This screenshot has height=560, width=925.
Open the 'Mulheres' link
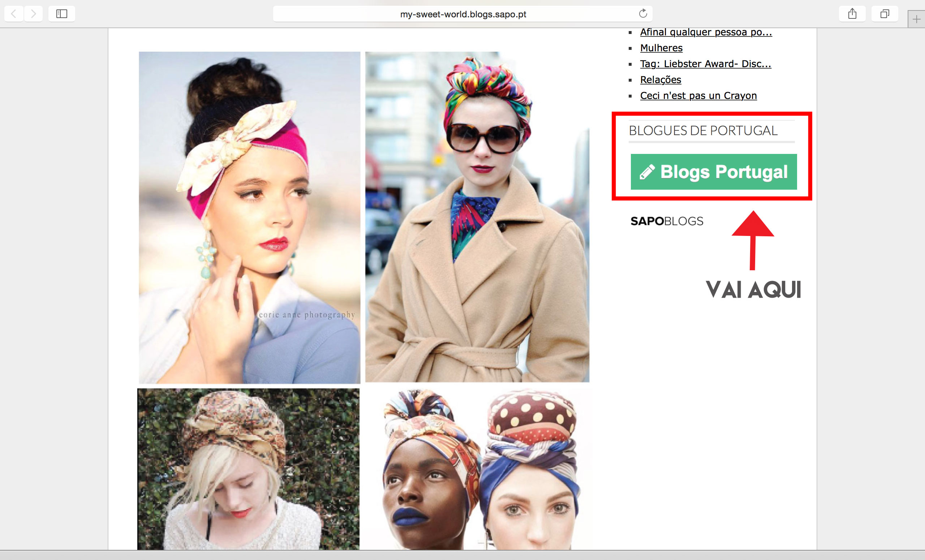[661, 48]
